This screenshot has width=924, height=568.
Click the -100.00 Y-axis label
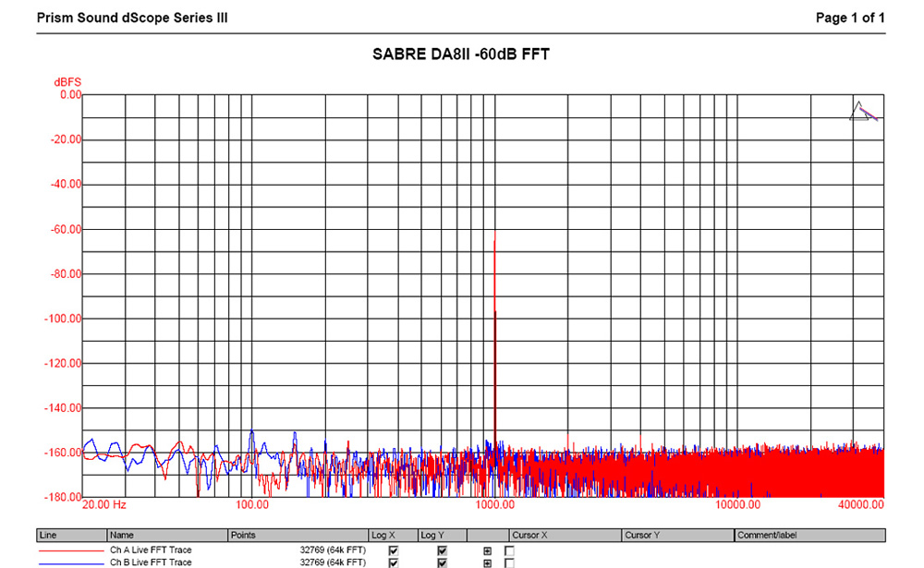click(63, 319)
